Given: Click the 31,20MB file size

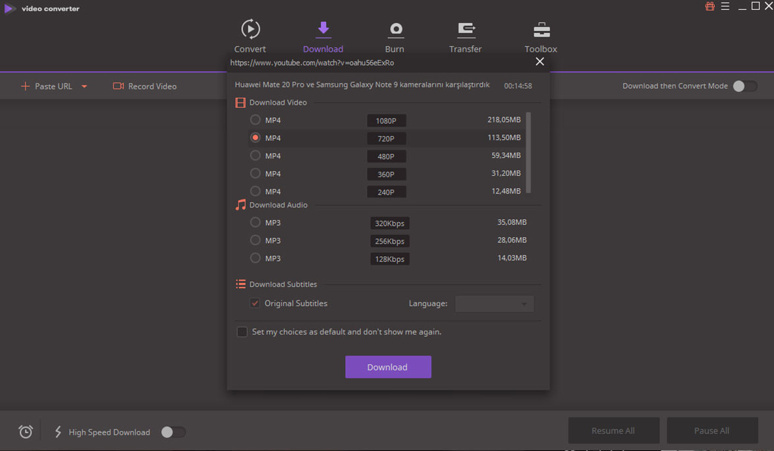Looking at the screenshot, I should pyautogui.click(x=506, y=173).
